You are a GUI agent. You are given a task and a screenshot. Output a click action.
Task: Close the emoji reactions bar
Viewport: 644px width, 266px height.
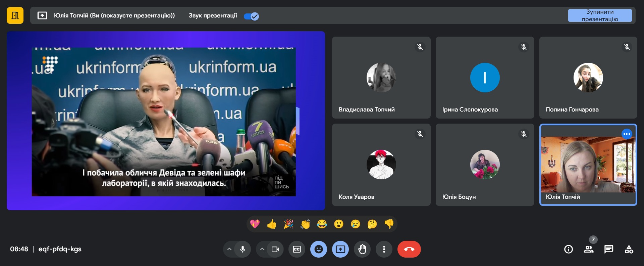pyautogui.click(x=318, y=249)
